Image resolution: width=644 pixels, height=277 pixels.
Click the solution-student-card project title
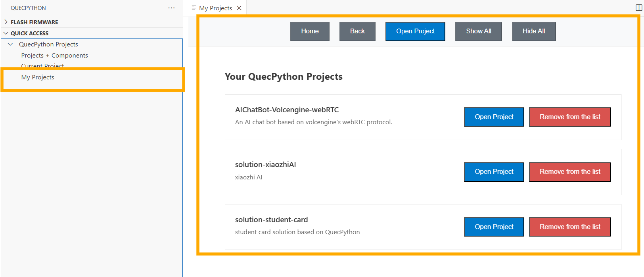271,220
